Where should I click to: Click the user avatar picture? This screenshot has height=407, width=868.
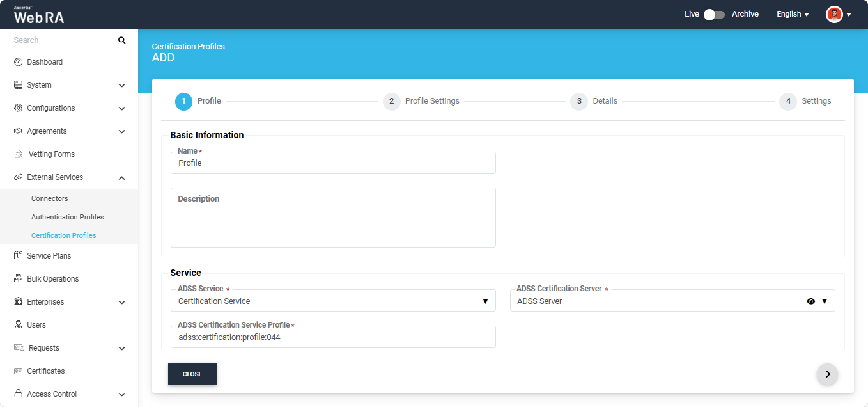[x=834, y=14]
